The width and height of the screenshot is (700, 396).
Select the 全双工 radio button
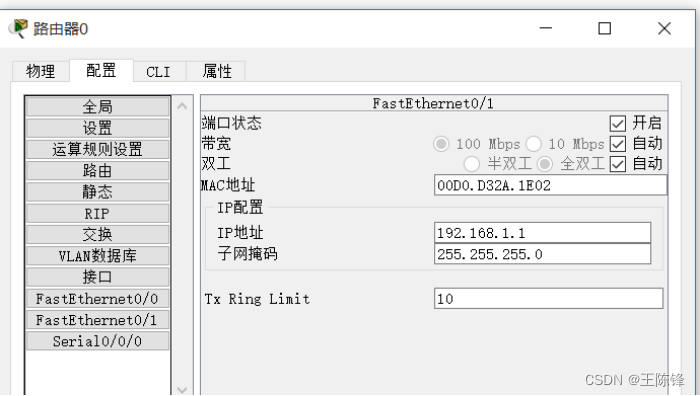(545, 164)
